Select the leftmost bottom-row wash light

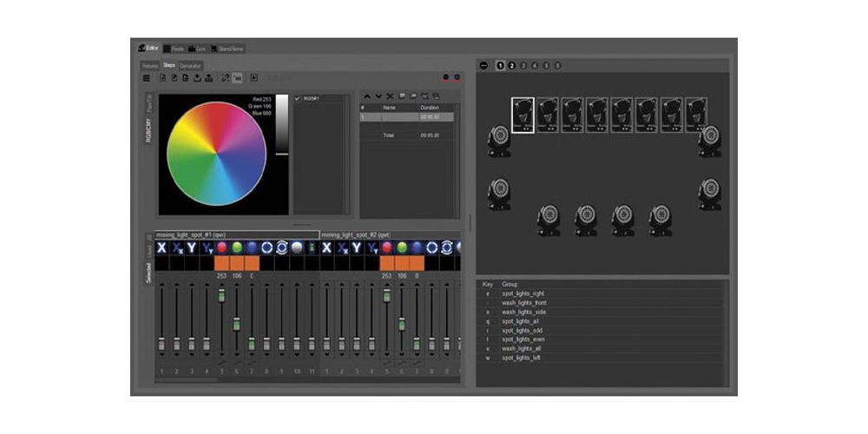[x=549, y=220]
